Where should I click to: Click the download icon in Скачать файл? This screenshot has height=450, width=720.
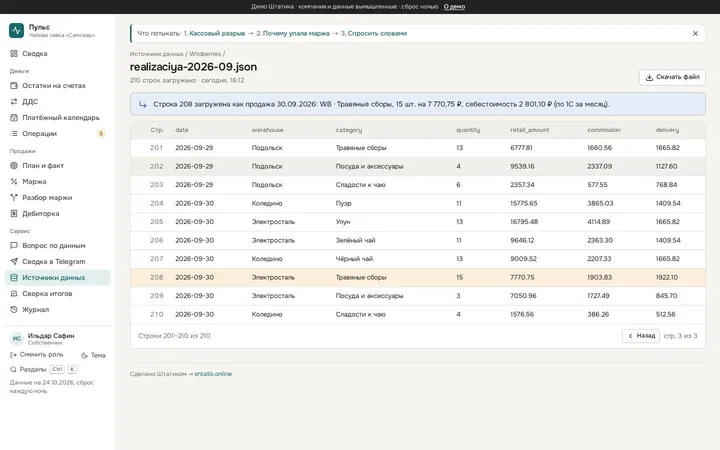pyautogui.click(x=649, y=78)
